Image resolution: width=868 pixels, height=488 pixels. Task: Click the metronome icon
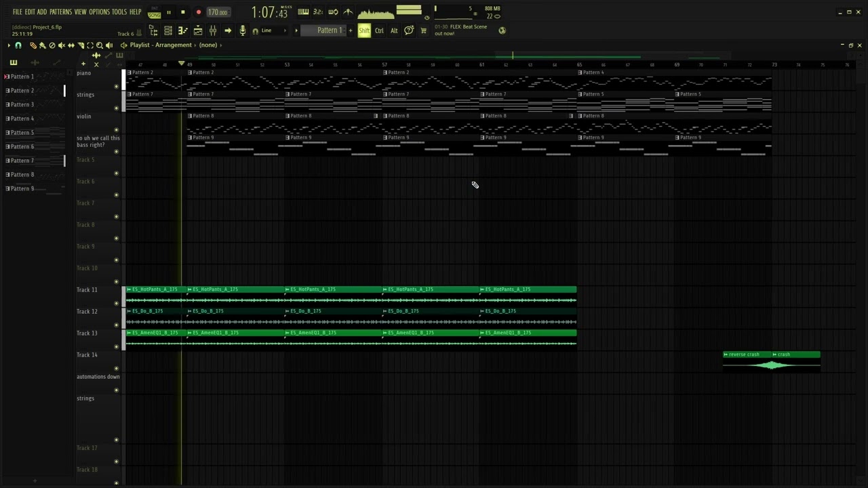(348, 12)
